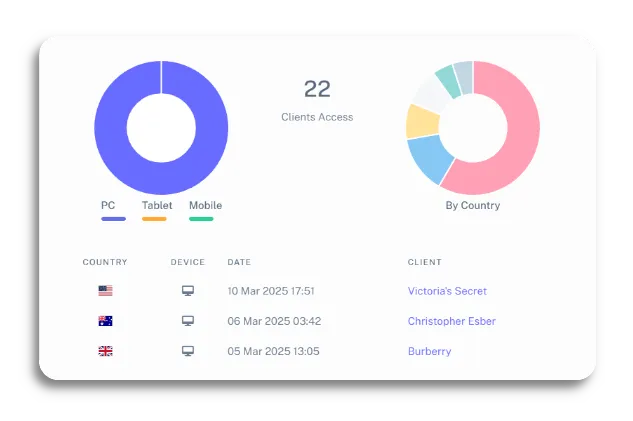Click the 10 Mar 2025 17:51 date entry
This screenshot has width=633, height=421.
click(271, 291)
